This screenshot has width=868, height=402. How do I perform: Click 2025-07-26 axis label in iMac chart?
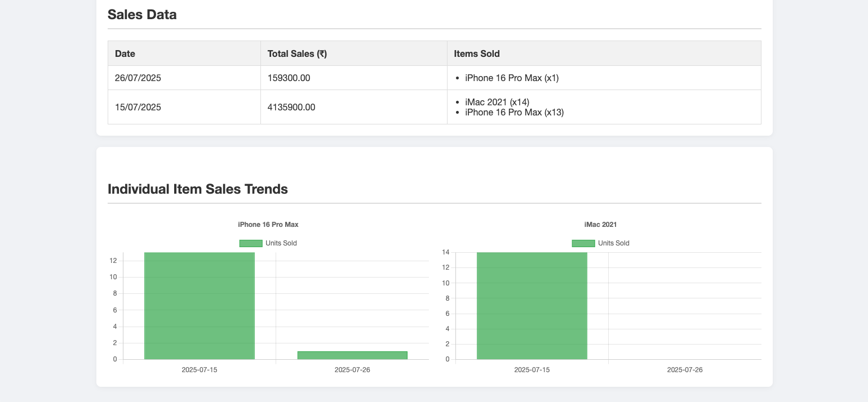685,370
